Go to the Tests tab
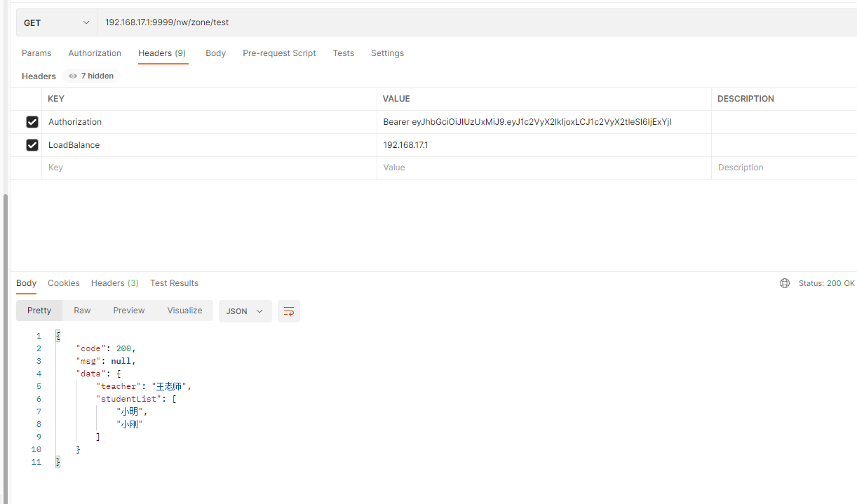The width and height of the screenshot is (857, 504). pyautogui.click(x=344, y=53)
